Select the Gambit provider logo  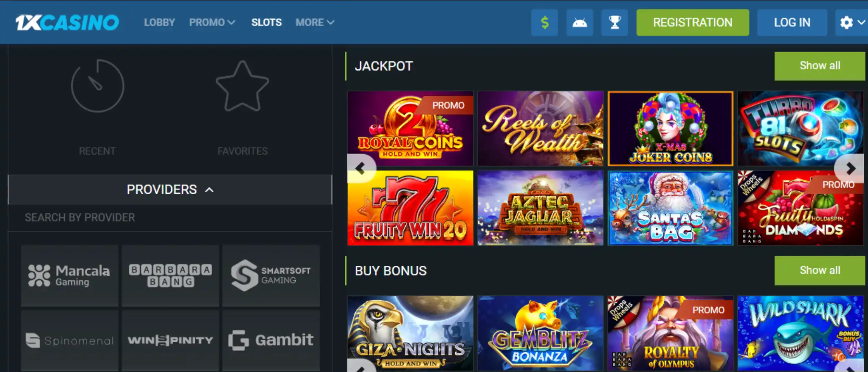point(271,340)
